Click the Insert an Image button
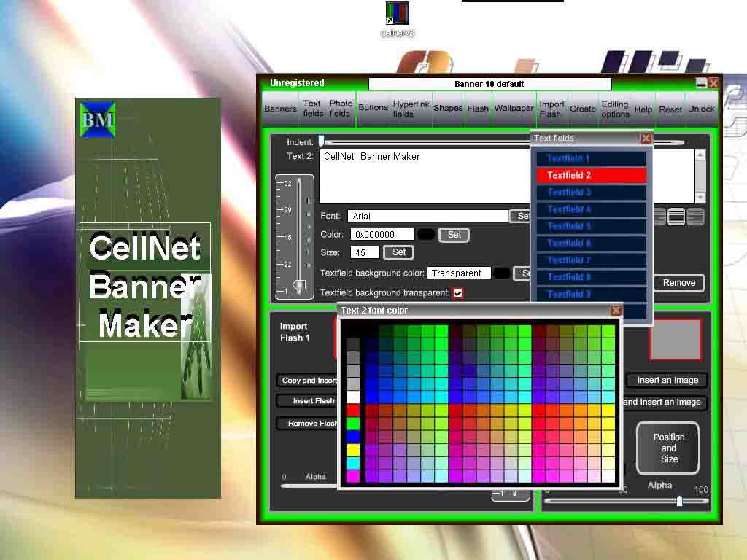The image size is (747, 560). [667, 380]
